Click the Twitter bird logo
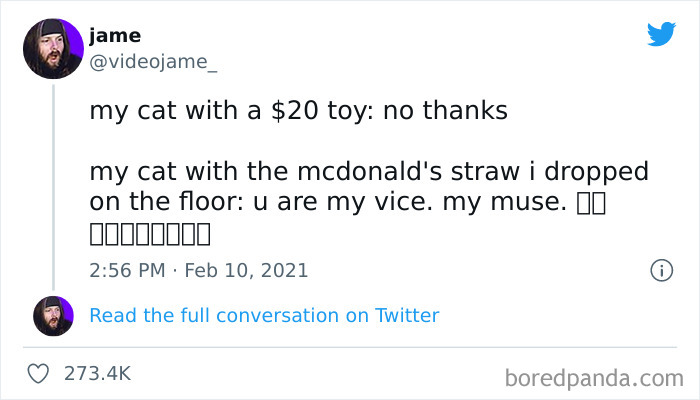700x400 pixels. point(661,35)
